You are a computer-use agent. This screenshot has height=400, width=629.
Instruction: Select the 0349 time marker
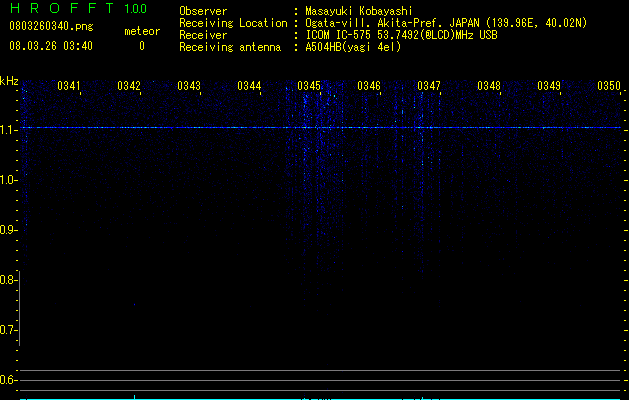tap(548, 86)
